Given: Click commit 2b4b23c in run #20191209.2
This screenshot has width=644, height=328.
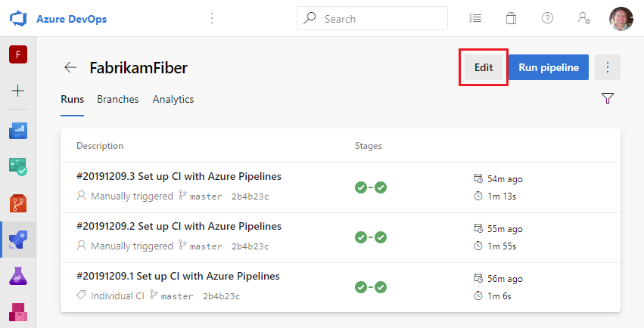Looking at the screenshot, I should (x=250, y=246).
